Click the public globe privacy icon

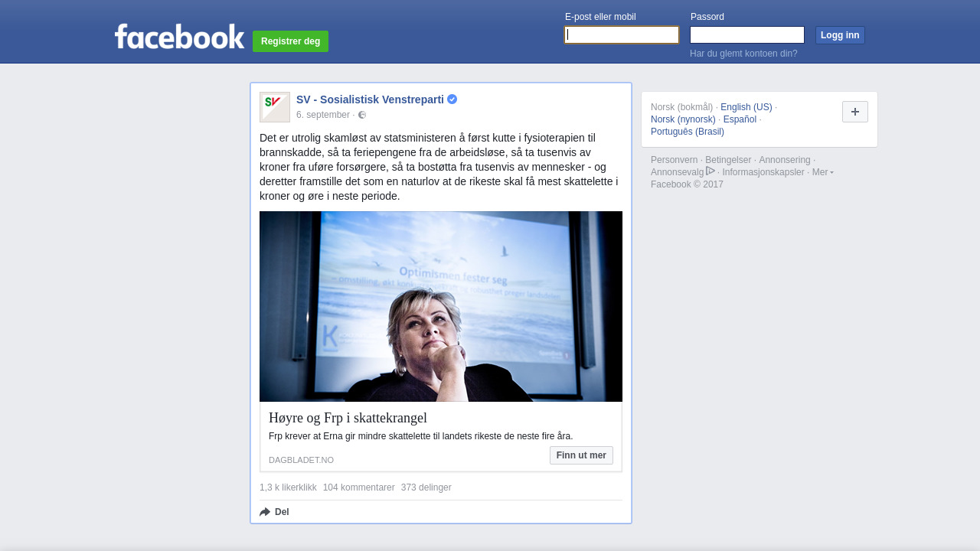362,115
